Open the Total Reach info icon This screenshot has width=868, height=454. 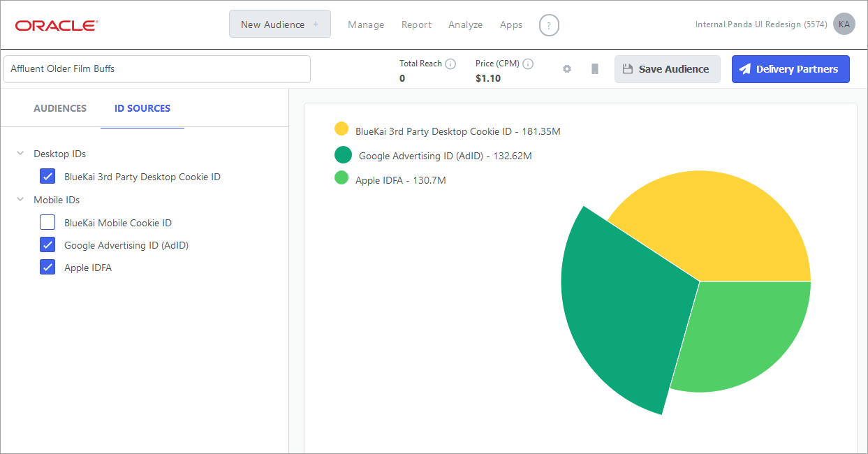(x=450, y=64)
